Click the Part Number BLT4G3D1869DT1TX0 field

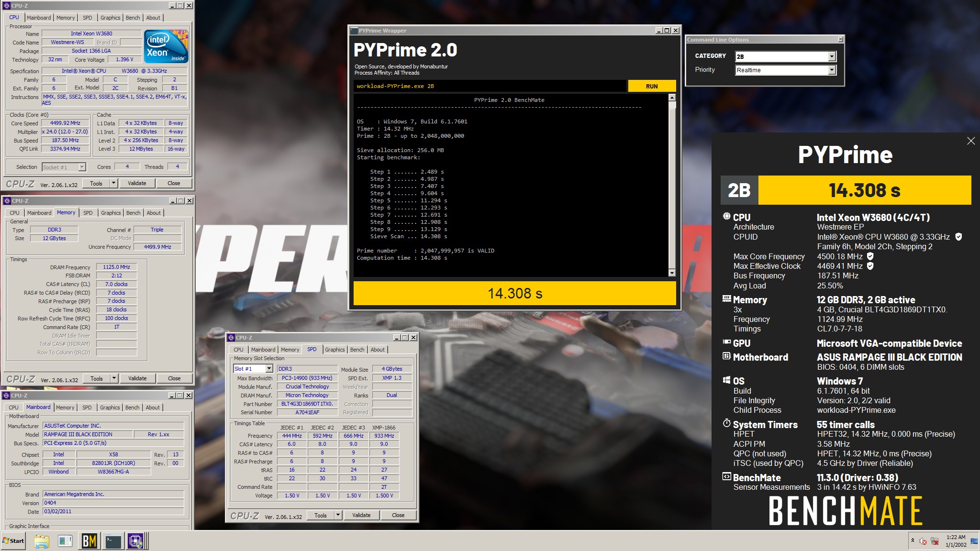click(307, 404)
